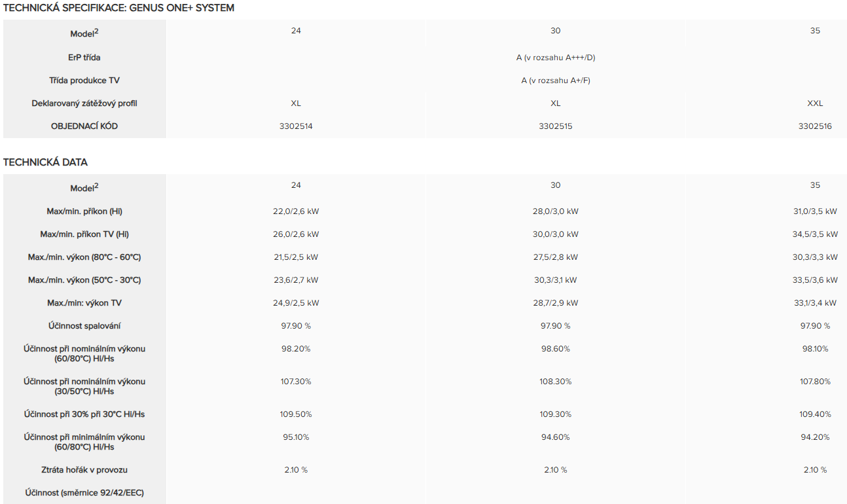This screenshot has height=504, width=847.
Task: Click the 34,5/3,5 kW value
Action: tap(814, 234)
